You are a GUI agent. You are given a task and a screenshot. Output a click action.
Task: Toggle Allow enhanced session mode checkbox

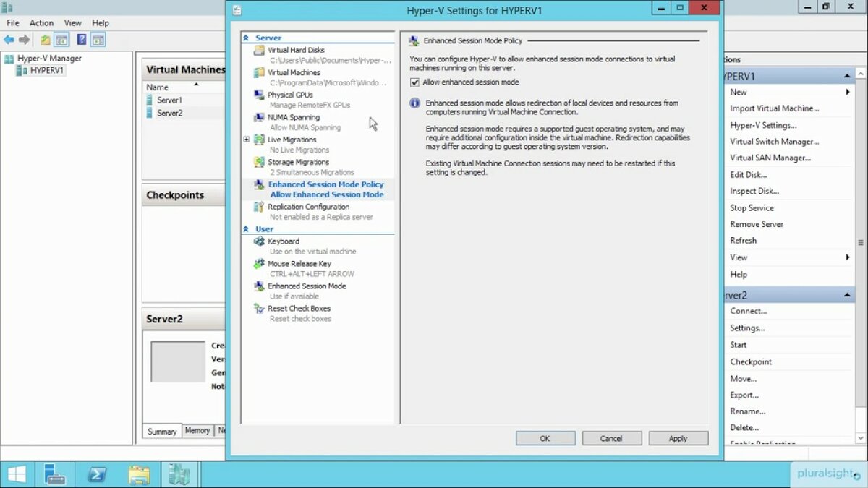point(415,82)
